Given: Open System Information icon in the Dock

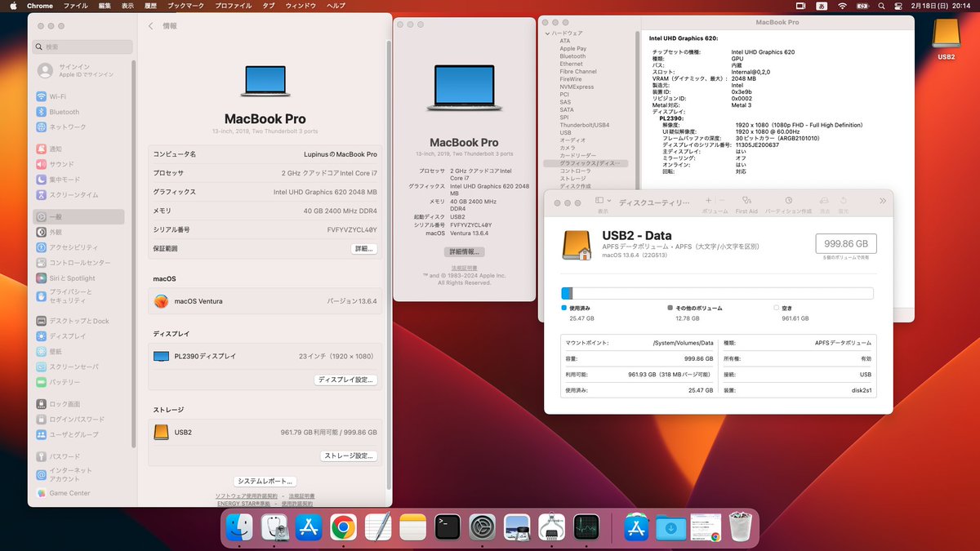Looking at the screenshot, I should (552, 527).
